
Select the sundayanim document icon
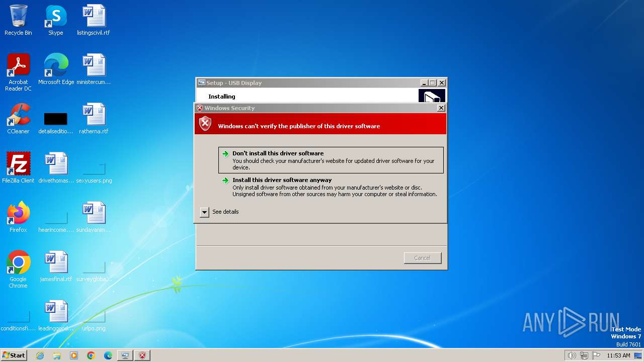point(94,217)
